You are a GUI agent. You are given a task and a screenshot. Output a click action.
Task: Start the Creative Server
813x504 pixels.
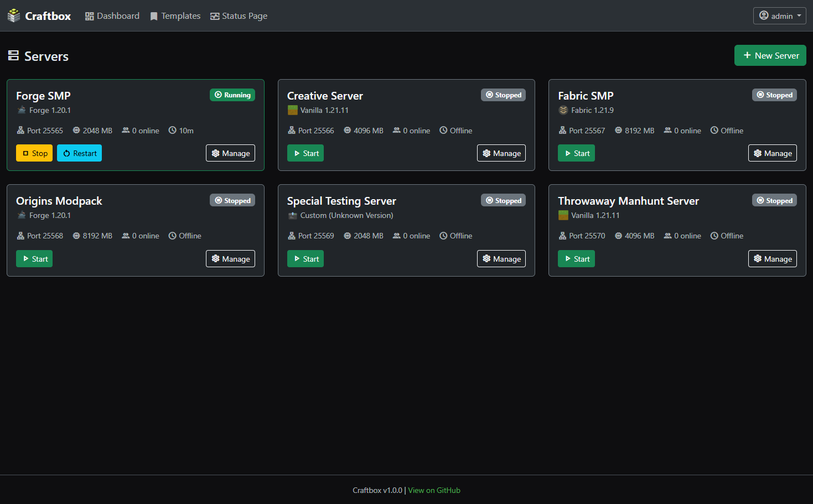(305, 153)
